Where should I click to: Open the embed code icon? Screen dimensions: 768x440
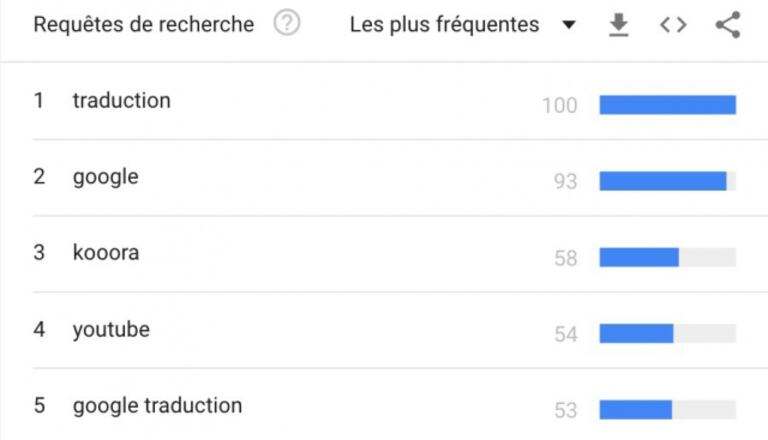click(673, 26)
